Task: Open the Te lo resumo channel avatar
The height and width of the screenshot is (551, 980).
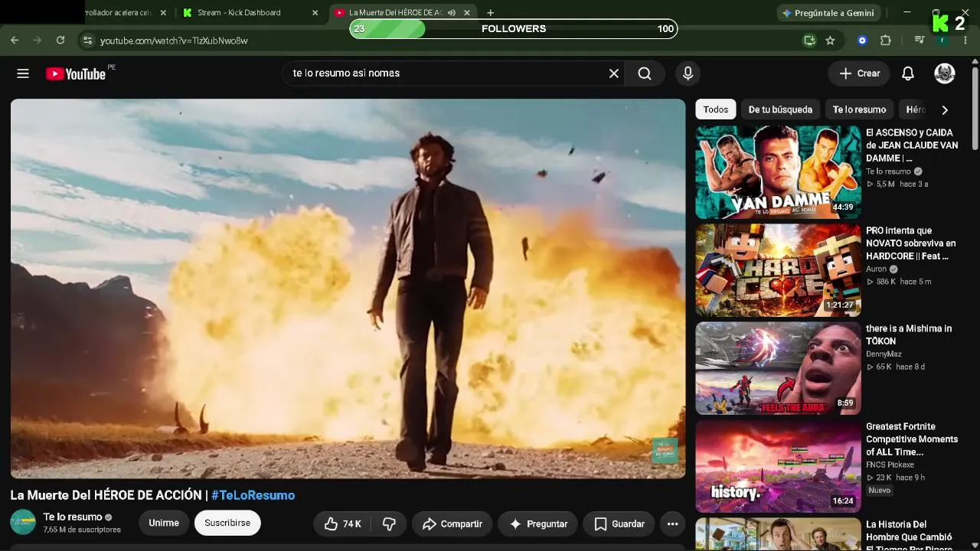Action: point(23,522)
